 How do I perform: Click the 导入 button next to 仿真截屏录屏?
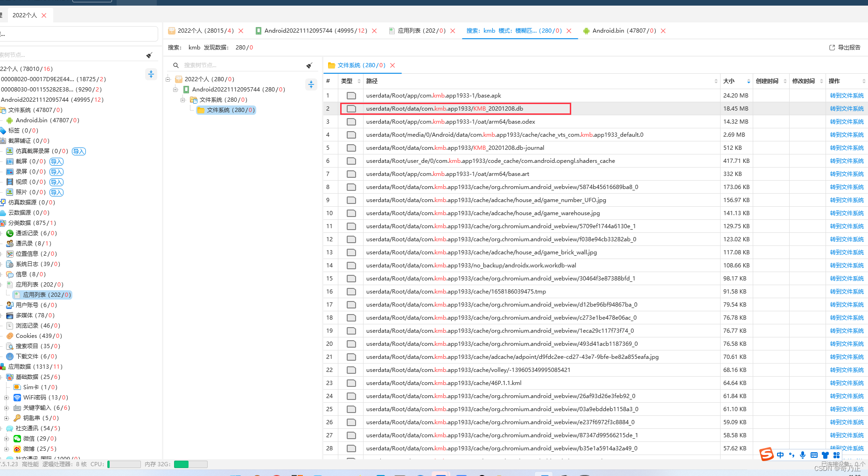tap(79, 151)
